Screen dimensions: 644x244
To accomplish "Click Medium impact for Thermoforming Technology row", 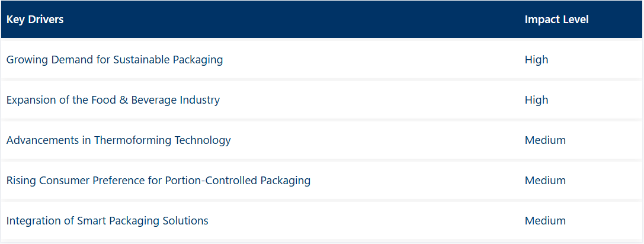I will point(545,140).
